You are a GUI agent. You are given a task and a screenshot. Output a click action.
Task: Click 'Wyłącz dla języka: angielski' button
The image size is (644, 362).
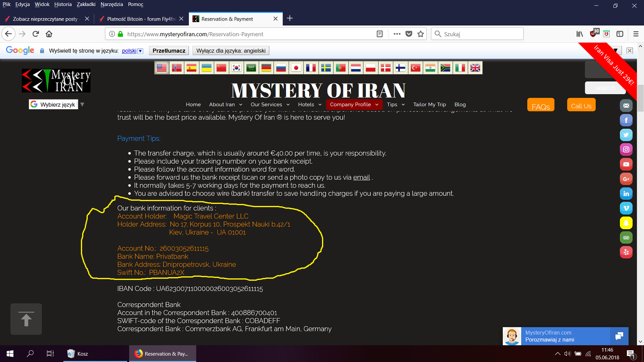point(231,51)
